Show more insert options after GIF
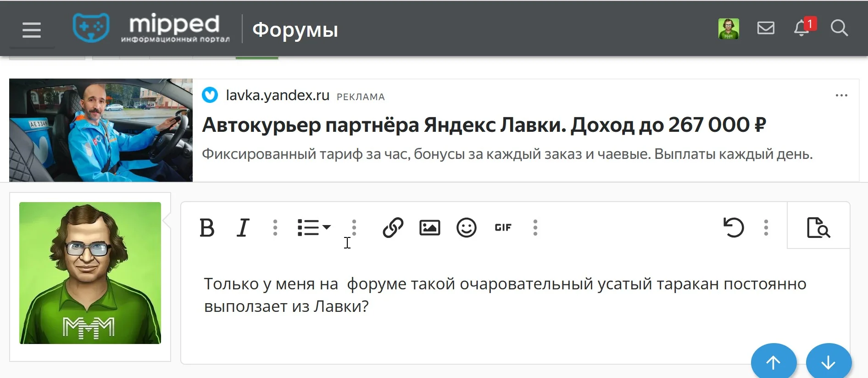Viewport: 868px width, 378px height. point(535,228)
